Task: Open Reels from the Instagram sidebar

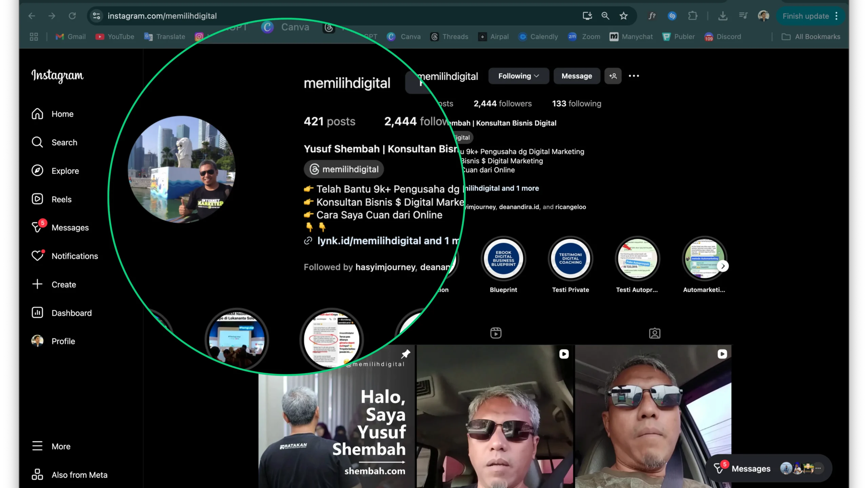Action: 52,199
